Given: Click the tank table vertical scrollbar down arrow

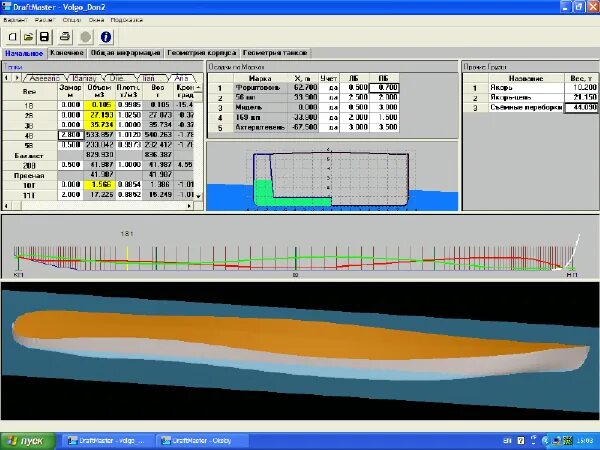Looking at the screenshot, I should click(198, 196).
